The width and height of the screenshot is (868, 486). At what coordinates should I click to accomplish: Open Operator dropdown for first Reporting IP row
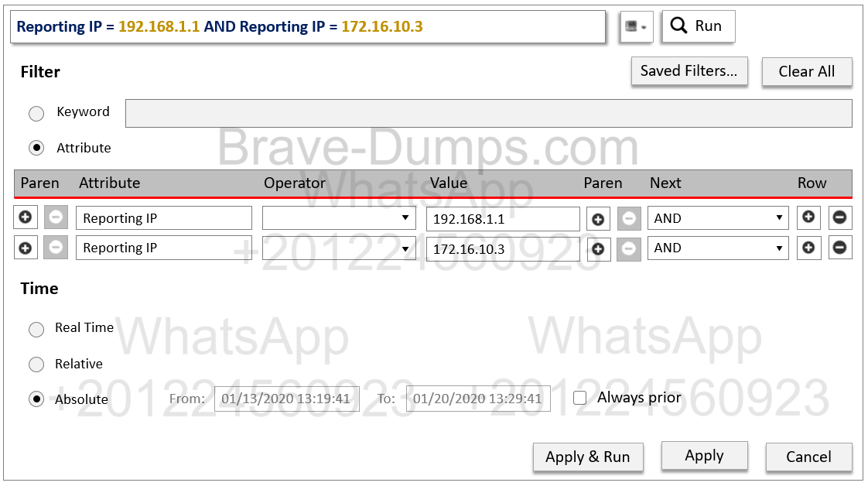click(339, 218)
